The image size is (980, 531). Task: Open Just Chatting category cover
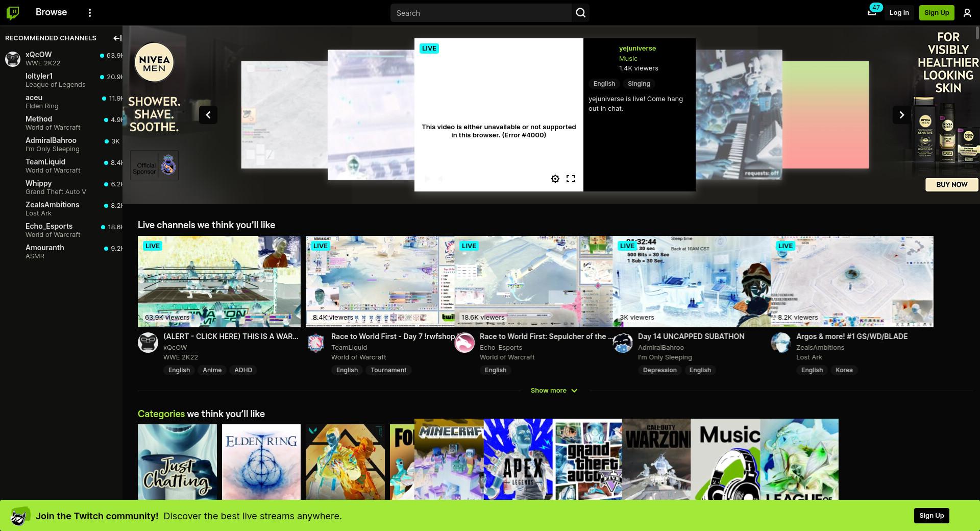click(x=177, y=462)
